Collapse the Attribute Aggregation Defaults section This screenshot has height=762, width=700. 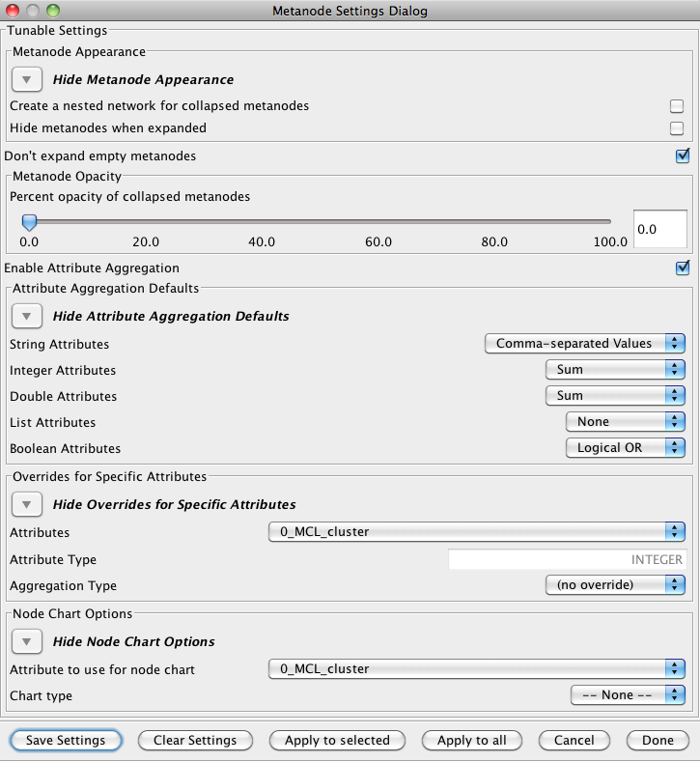tap(27, 316)
